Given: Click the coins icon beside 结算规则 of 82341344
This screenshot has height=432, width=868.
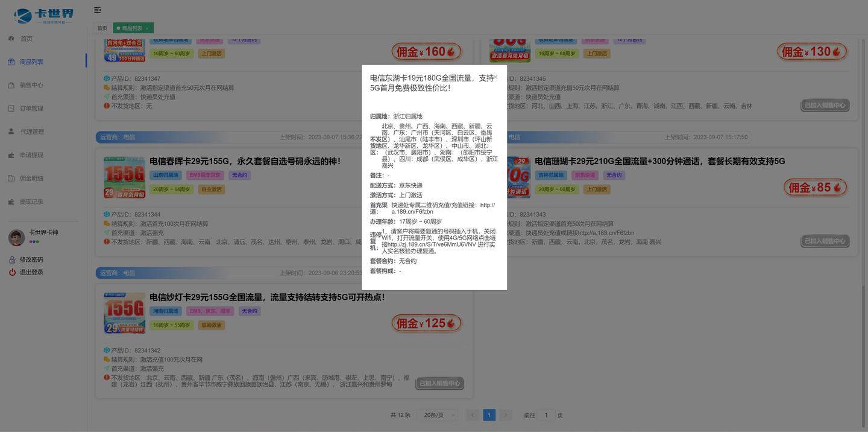Looking at the screenshot, I should 107,224.
